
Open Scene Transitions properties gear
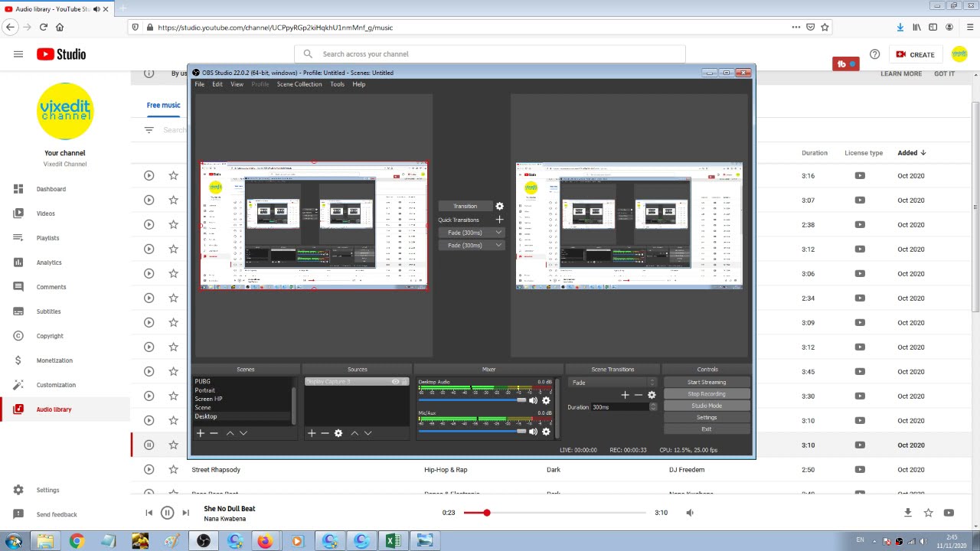[x=652, y=395]
